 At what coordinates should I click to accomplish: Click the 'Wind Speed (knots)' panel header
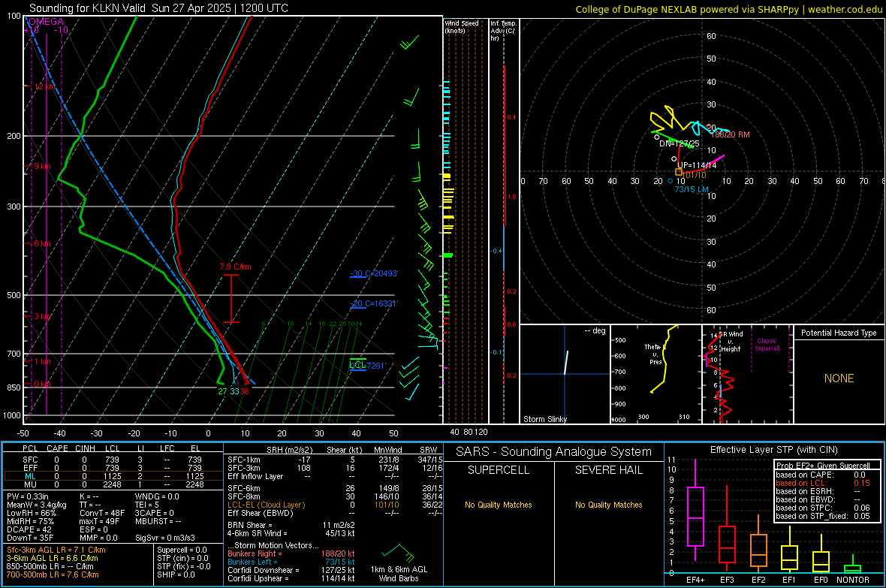(x=462, y=26)
